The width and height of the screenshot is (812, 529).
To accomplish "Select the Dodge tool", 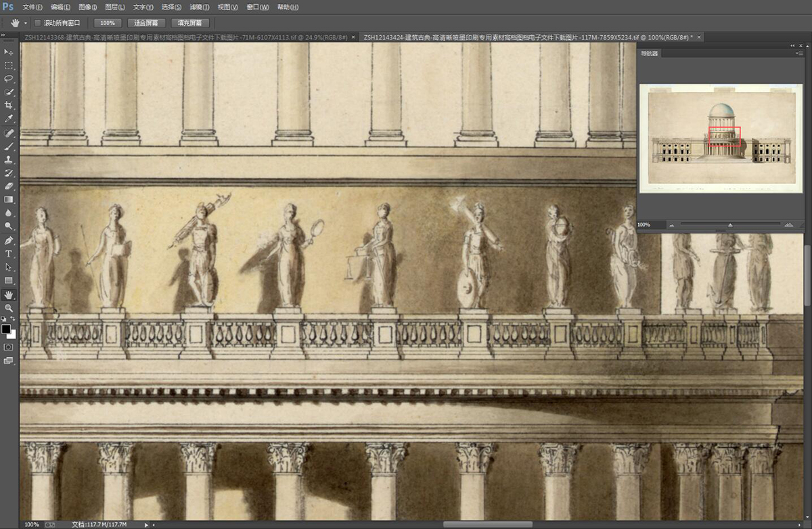I will tap(9, 227).
